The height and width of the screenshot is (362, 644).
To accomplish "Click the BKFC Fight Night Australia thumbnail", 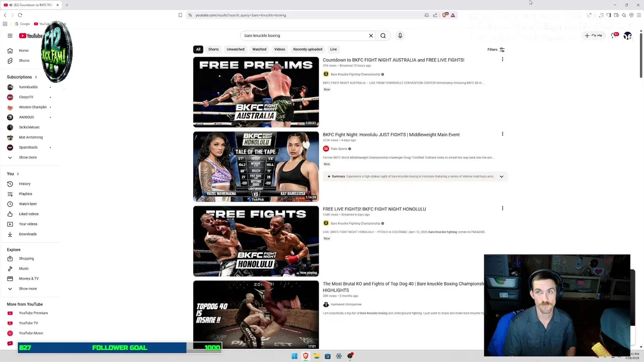I will (256, 92).
